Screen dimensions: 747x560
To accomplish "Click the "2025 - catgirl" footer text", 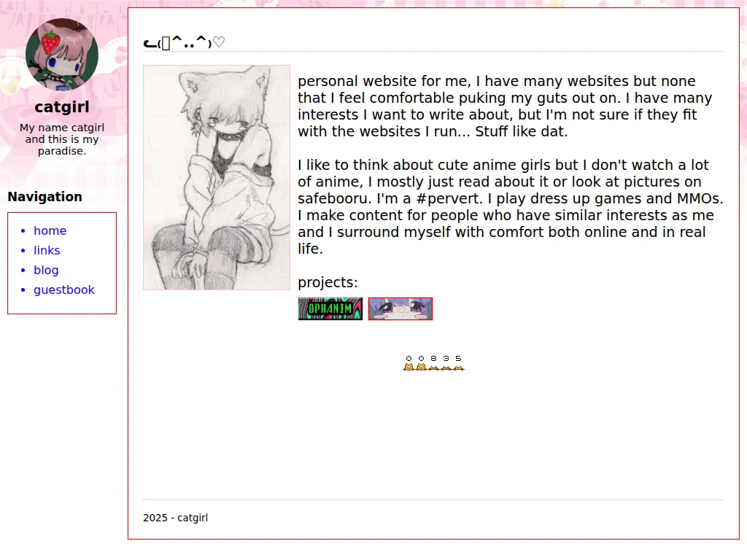I will click(175, 518).
